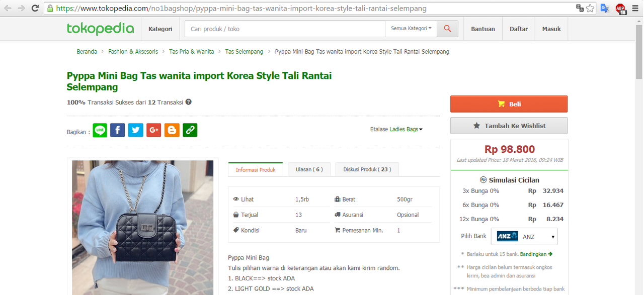Open Fashion & Aksesoris breadcrumb
This screenshot has height=295, width=644.
click(133, 52)
